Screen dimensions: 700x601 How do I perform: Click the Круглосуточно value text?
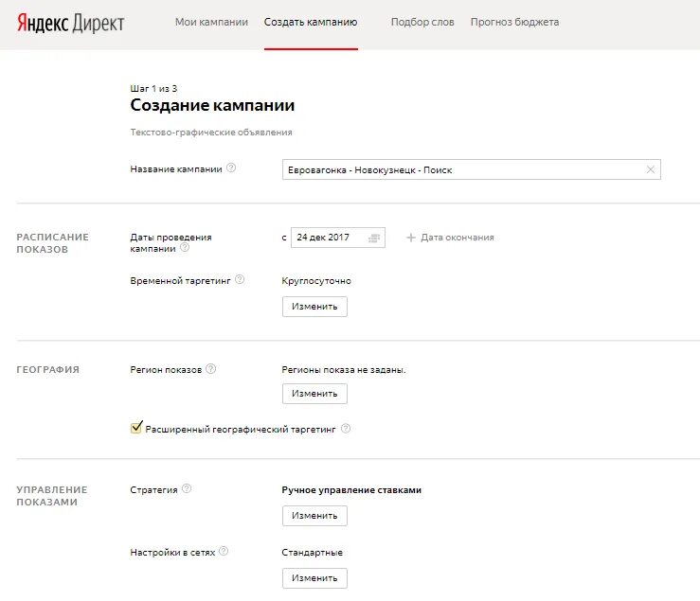[316, 281]
